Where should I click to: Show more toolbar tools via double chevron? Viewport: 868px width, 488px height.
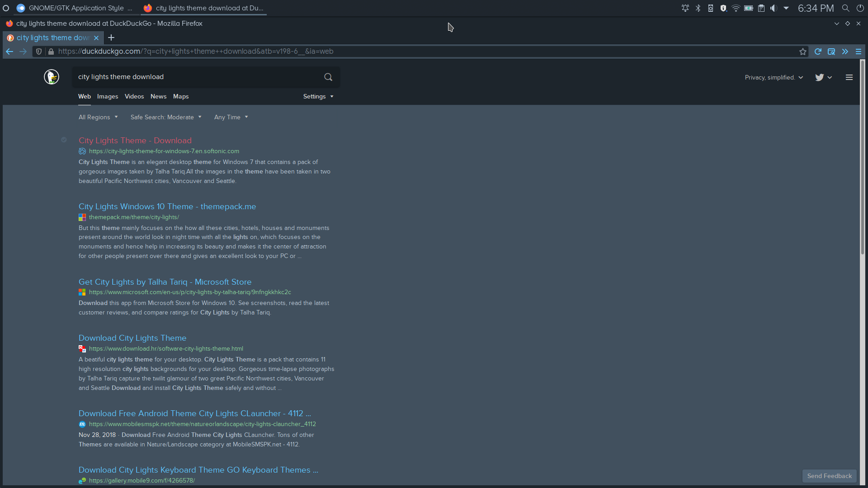click(845, 52)
